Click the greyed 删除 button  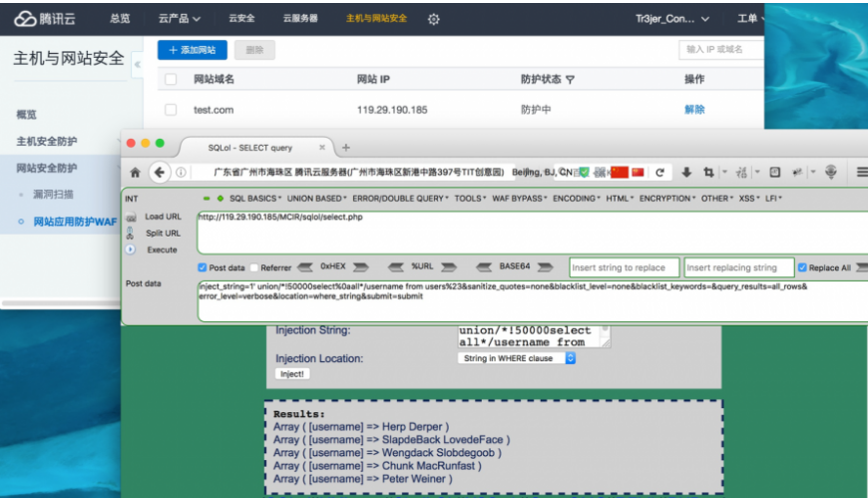[254, 50]
